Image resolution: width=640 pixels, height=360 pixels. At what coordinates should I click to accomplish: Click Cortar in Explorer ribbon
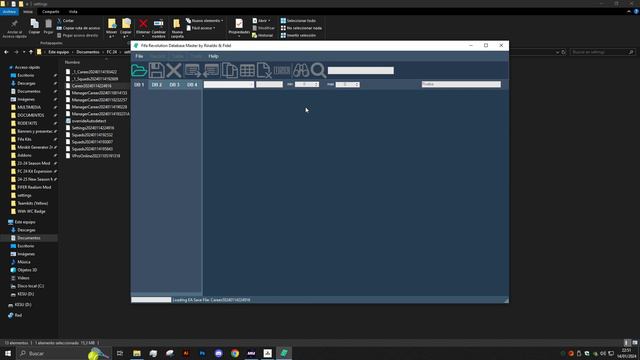[65, 20]
